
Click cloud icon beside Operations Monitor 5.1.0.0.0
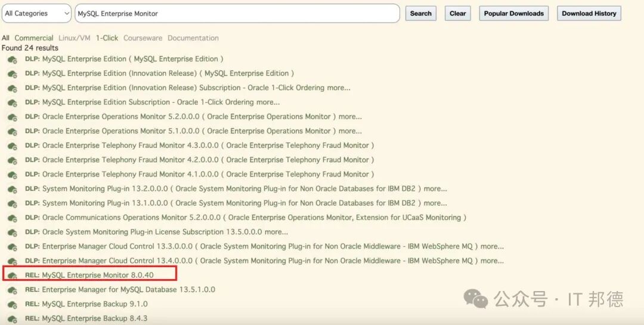pyautogui.click(x=13, y=131)
